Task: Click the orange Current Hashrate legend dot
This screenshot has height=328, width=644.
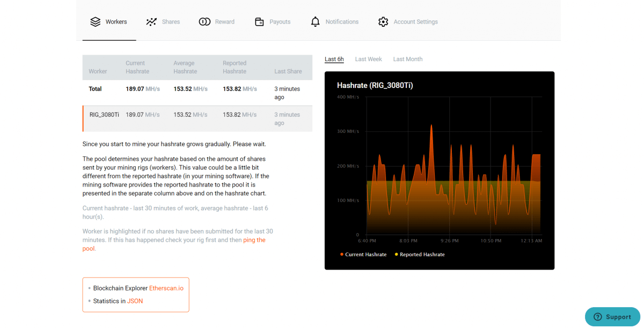Action: [x=341, y=254]
